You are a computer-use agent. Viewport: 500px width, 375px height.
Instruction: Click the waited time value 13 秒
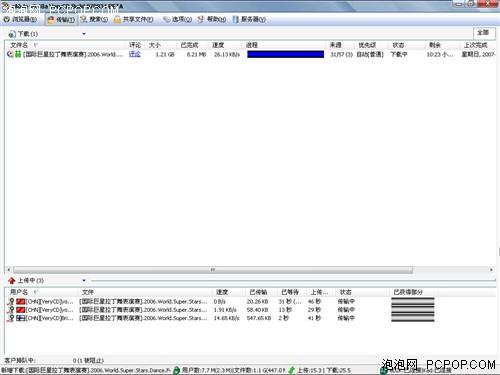(x=285, y=310)
